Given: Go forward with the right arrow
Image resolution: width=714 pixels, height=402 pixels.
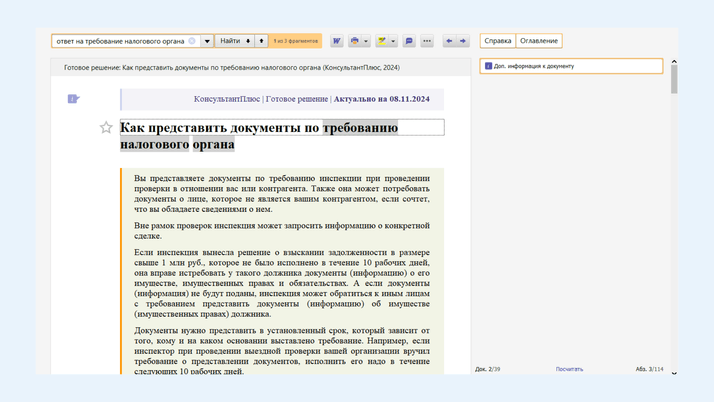Looking at the screenshot, I should (463, 41).
